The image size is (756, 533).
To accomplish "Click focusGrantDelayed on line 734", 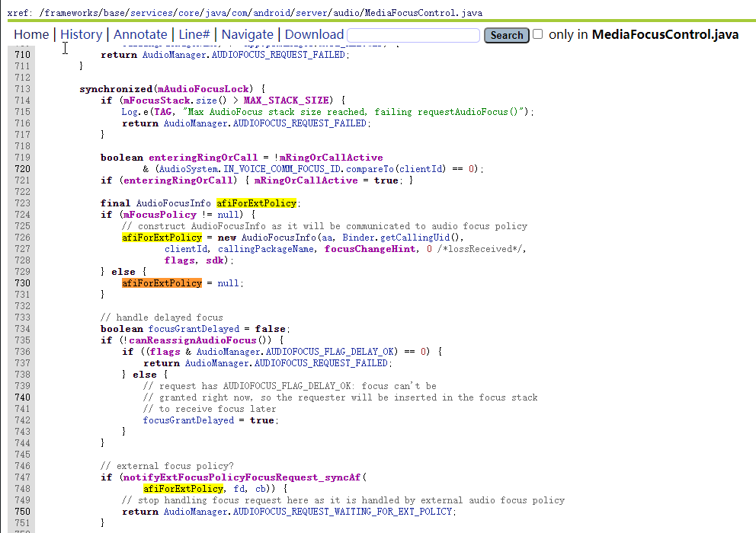I will point(194,329).
